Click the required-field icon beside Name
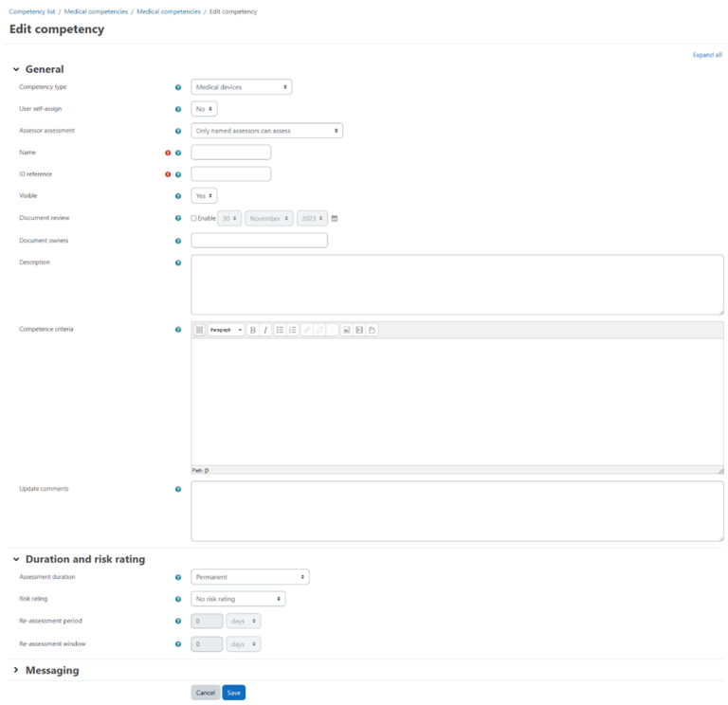Screen dimensions: 728x705 click(168, 153)
